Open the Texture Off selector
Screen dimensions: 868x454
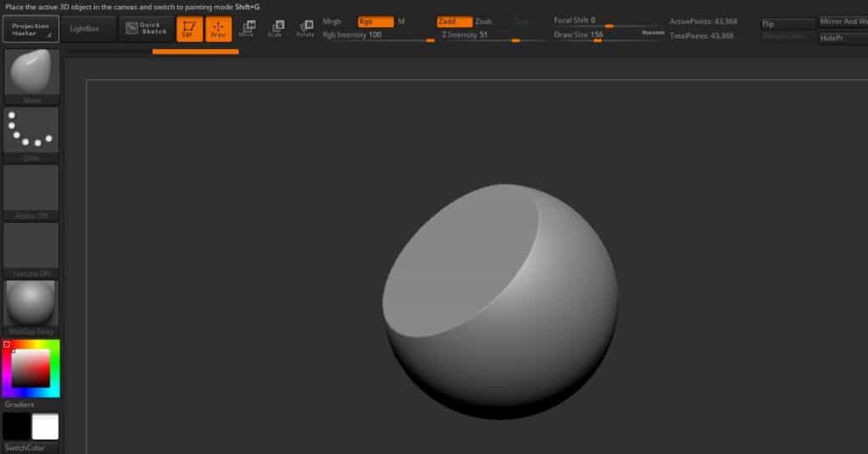click(31, 250)
